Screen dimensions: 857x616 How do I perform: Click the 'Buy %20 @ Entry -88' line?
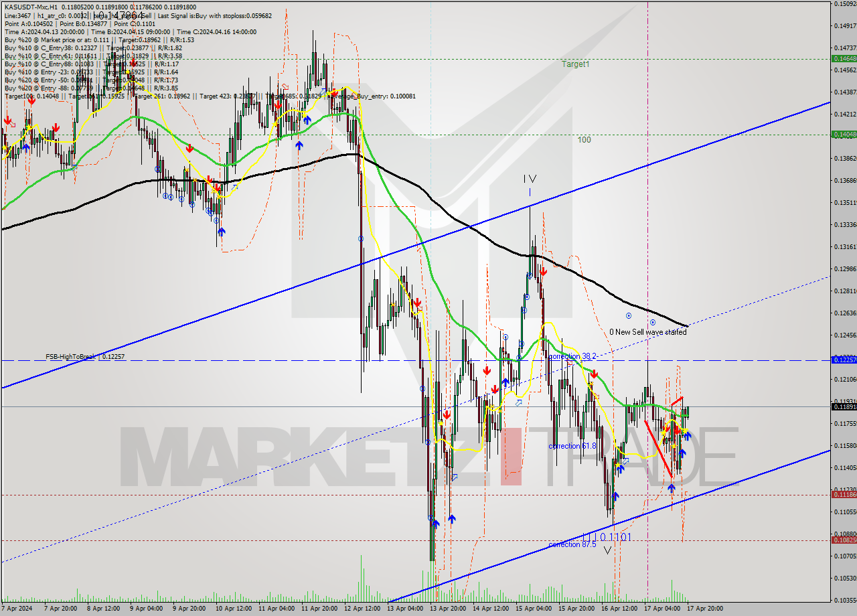pyautogui.click(x=91, y=88)
